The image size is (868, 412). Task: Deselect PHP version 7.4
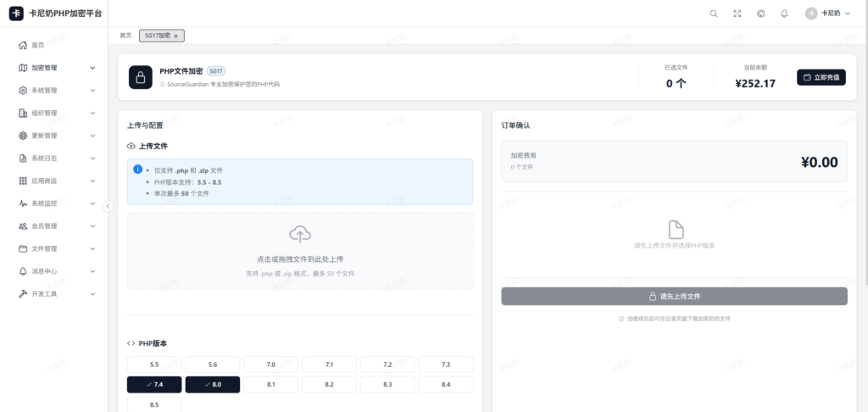[154, 385]
